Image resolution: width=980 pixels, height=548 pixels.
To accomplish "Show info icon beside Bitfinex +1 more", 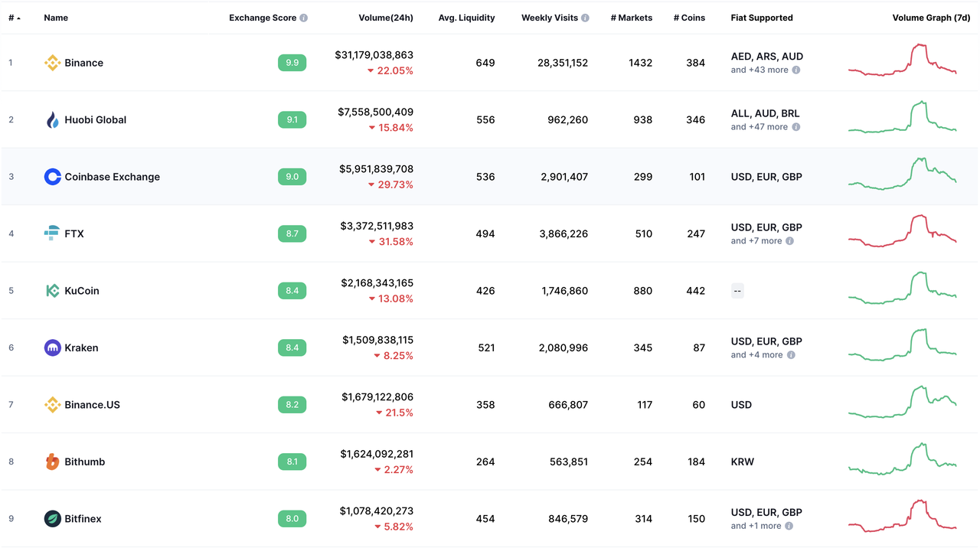I will tap(789, 526).
